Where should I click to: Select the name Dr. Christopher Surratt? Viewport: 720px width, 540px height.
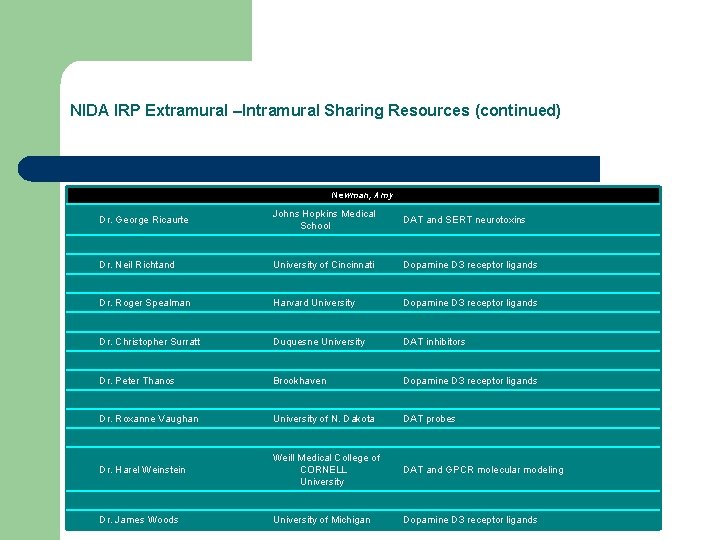[x=150, y=342]
